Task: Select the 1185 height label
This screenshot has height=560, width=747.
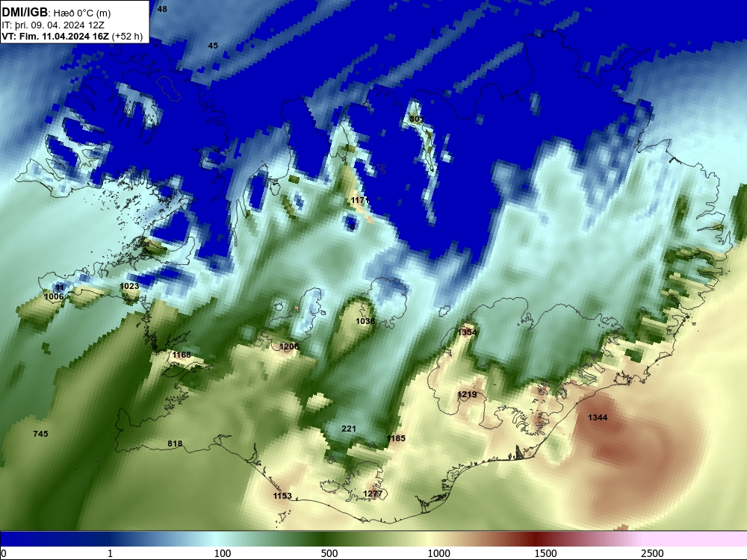Action: [397, 438]
